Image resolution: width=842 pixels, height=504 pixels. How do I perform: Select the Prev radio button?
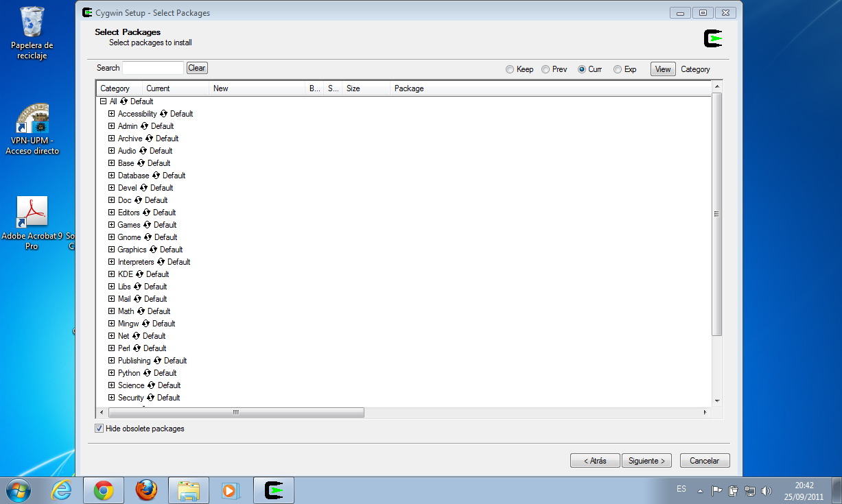546,69
